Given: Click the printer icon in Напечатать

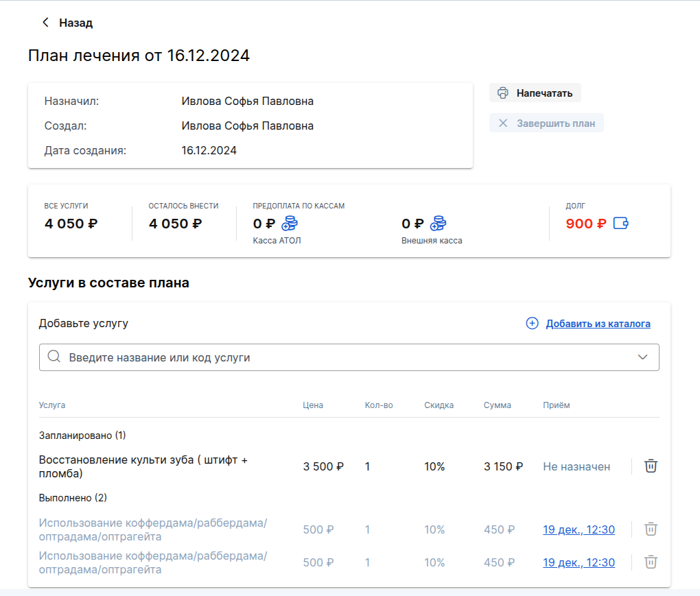Looking at the screenshot, I should pyautogui.click(x=502, y=93).
